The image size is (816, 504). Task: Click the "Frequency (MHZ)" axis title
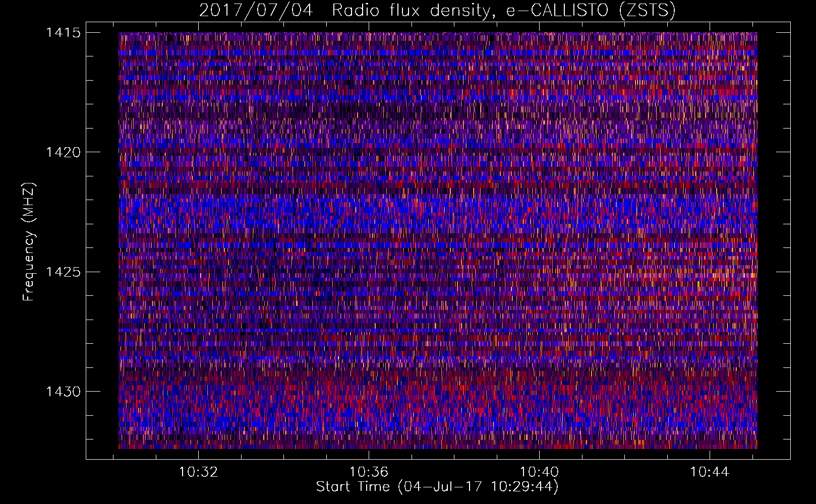(x=29, y=242)
